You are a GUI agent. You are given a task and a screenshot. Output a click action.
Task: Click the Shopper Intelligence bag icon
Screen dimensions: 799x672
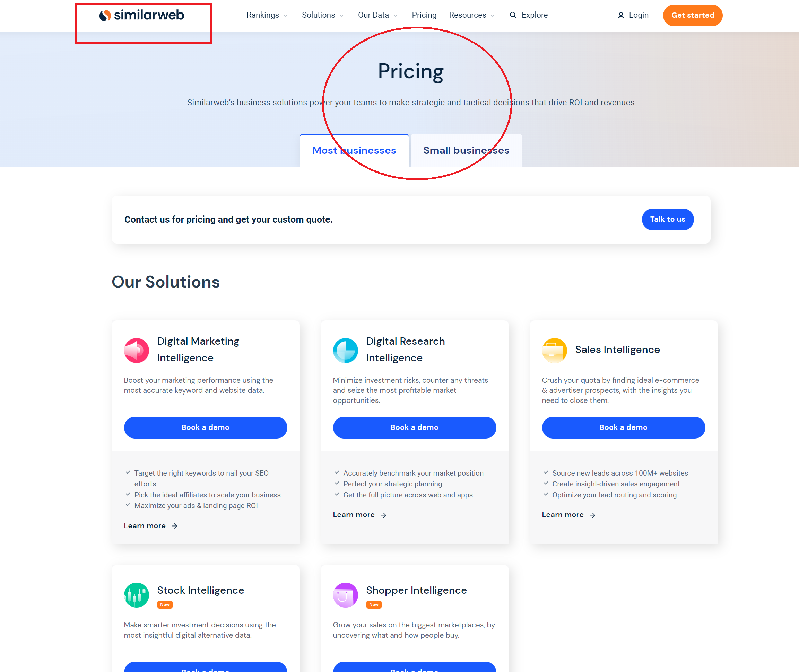(x=345, y=595)
